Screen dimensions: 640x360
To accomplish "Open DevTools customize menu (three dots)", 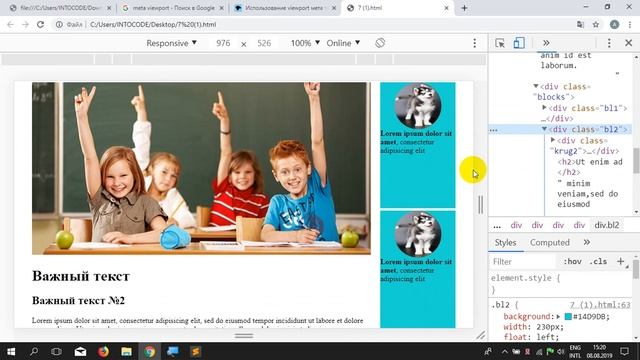I will coord(609,43).
